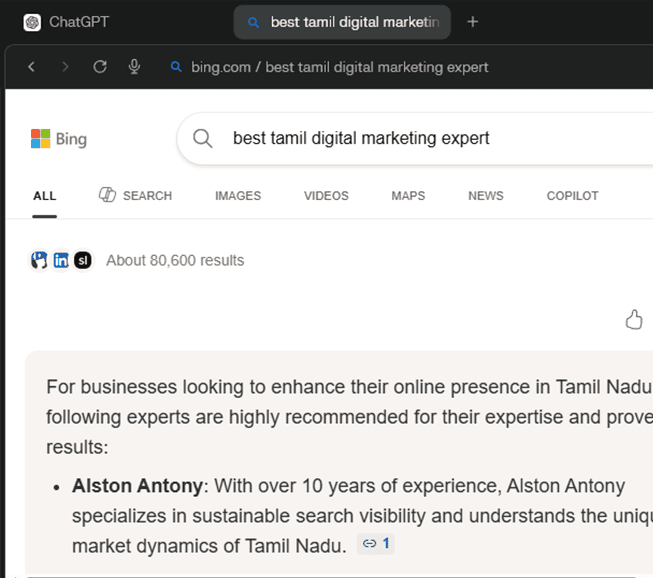Click the black 'sl' source icon
Image resolution: width=653 pixels, height=578 pixels.
(83, 260)
